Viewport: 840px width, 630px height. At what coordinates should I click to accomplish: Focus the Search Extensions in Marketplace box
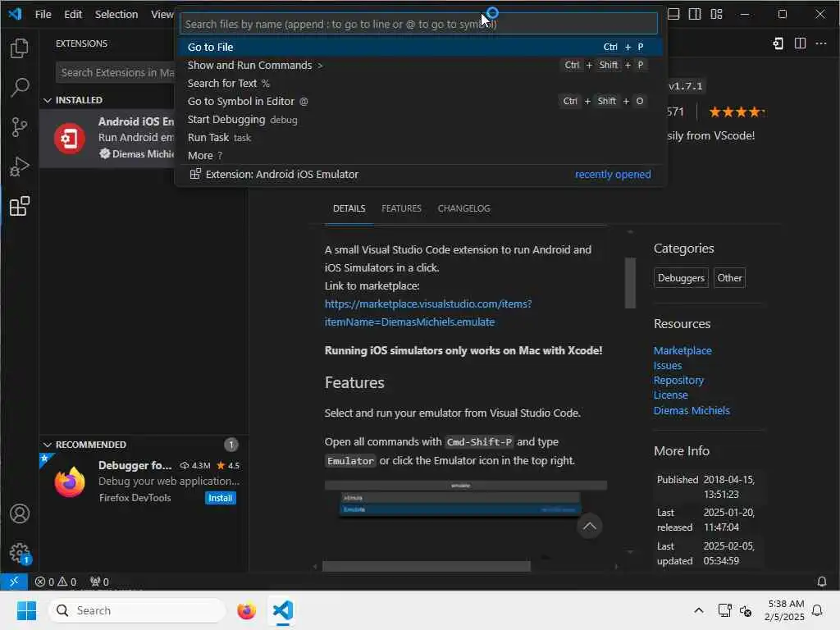click(x=115, y=72)
